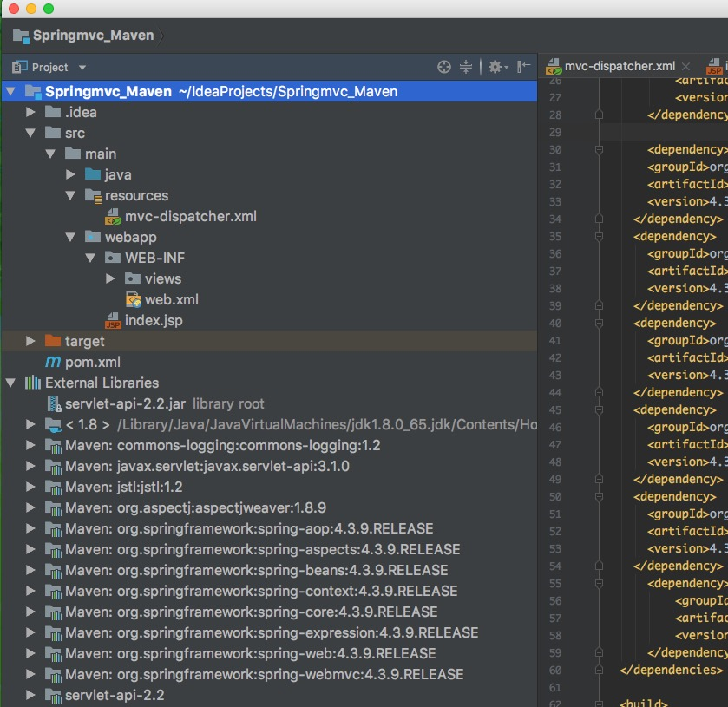Close the mvc-dispatcher.xml tab
728x707 pixels.
(685, 67)
